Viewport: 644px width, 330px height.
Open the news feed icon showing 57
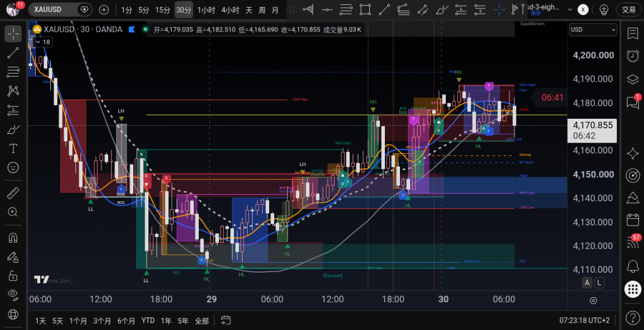click(633, 243)
